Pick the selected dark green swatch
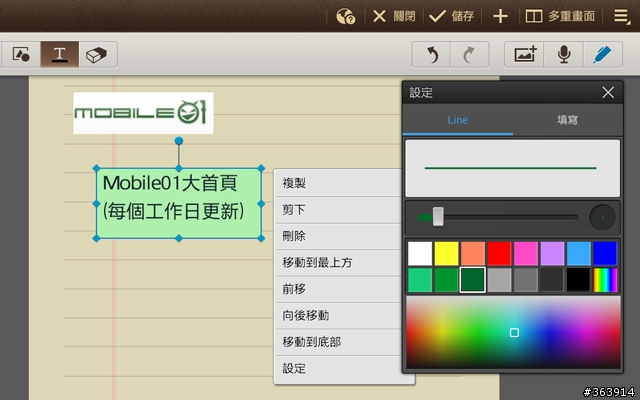Screen dimensions: 640x400 pos(473,280)
